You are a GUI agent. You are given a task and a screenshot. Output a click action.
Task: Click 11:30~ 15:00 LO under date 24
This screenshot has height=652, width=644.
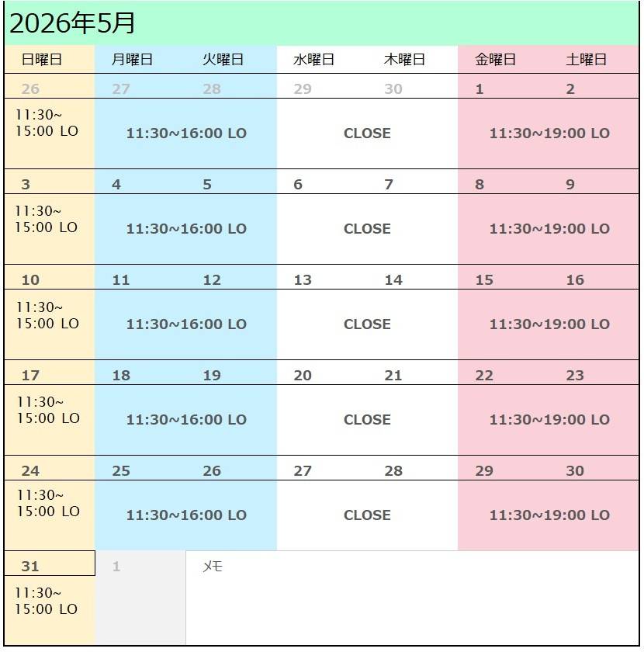[48, 503]
